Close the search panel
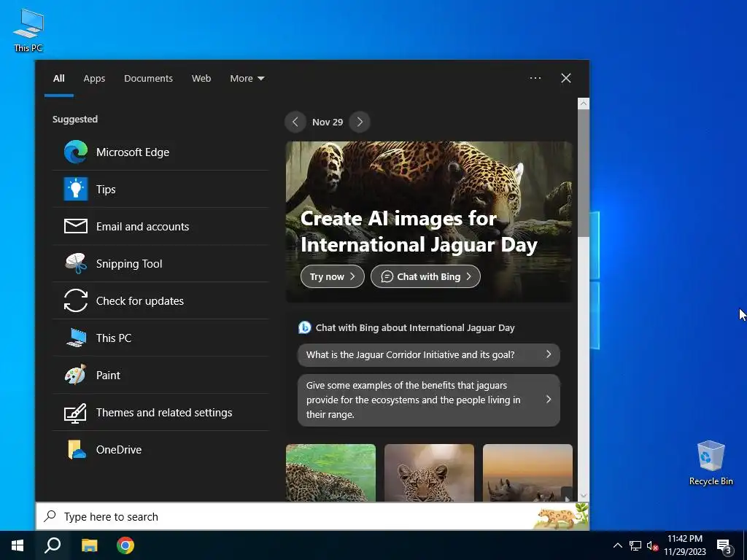This screenshot has width=747, height=560. pos(566,78)
